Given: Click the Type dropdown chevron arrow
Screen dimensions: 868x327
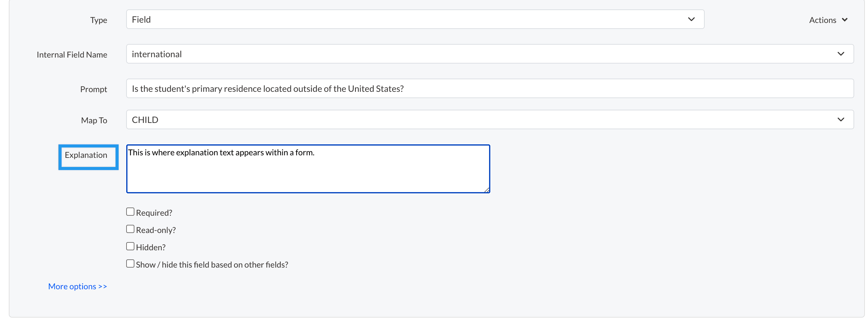Looking at the screenshot, I should coord(691,19).
